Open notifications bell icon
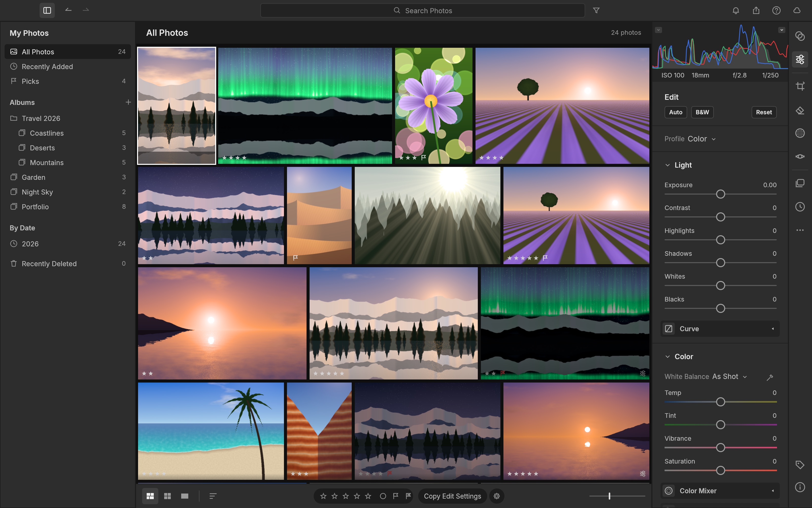The height and width of the screenshot is (508, 812). tap(736, 10)
